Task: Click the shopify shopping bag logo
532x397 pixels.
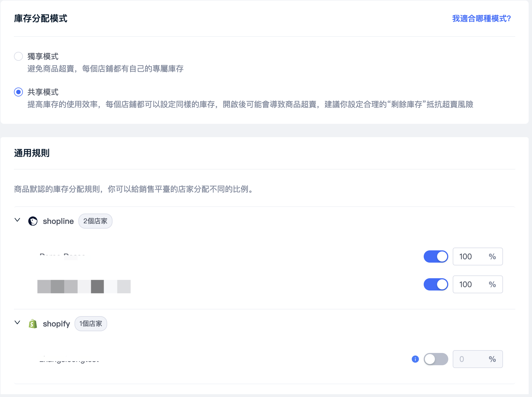Action: [x=33, y=324]
